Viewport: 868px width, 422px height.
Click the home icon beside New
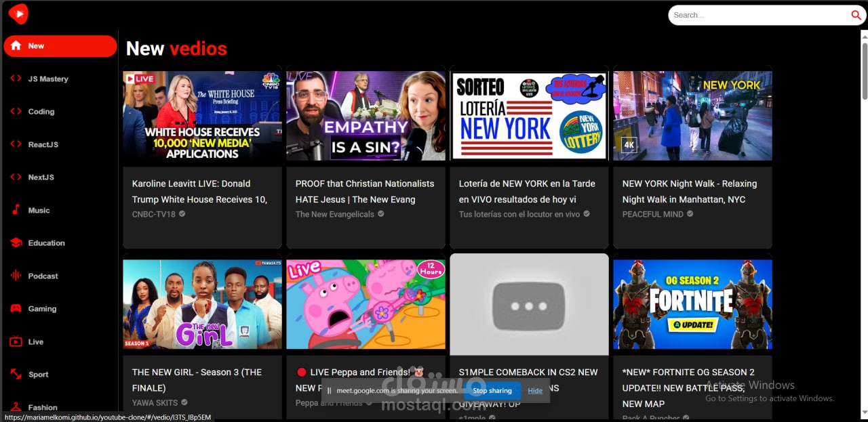(16, 46)
